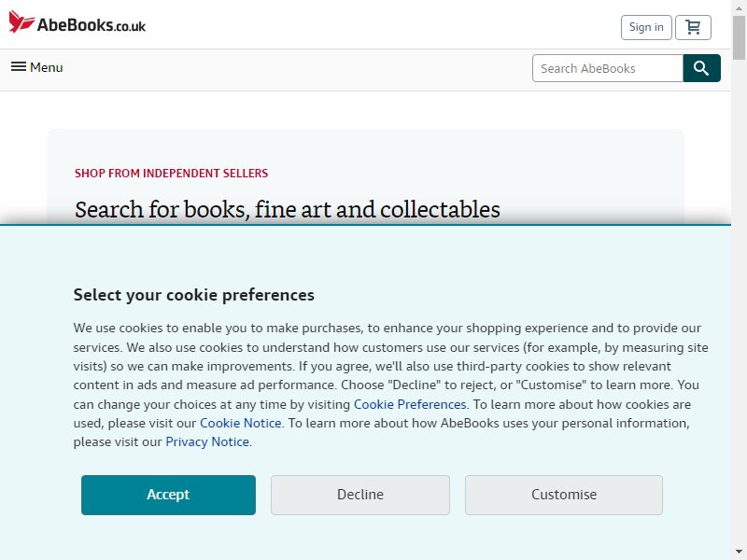747x560 pixels.
Task: Click the AbeBooks.co.uk wordmark text
Action: pyautogui.click(x=92, y=25)
